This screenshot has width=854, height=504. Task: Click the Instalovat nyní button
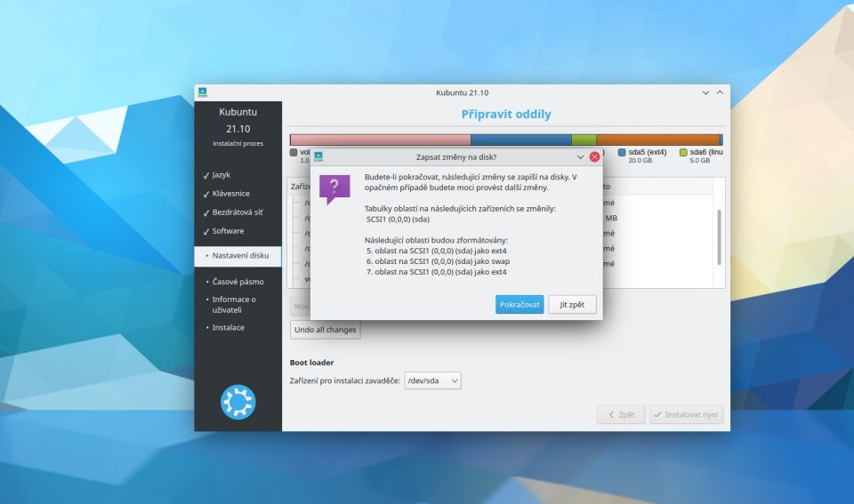tap(686, 414)
